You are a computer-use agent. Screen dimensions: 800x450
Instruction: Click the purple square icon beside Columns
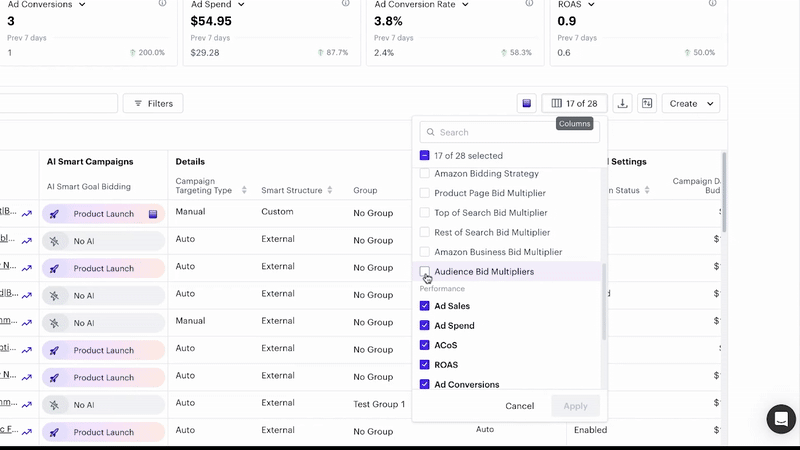click(x=526, y=104)
